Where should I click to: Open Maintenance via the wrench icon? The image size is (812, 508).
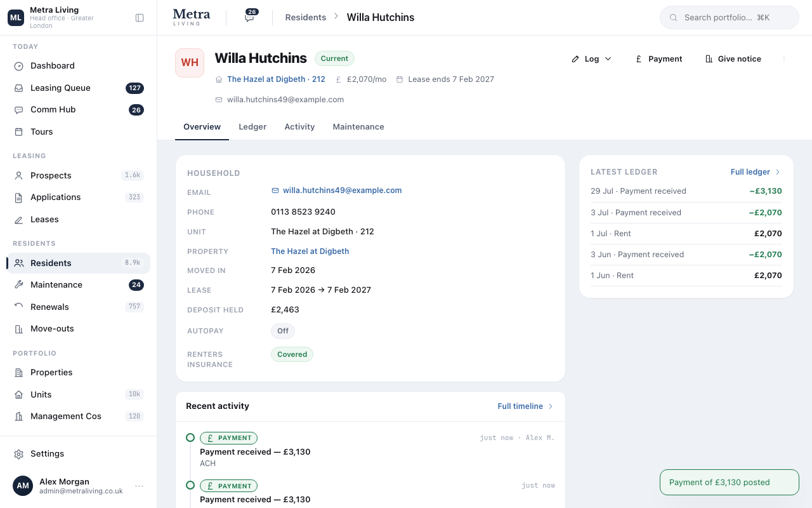(x=19, y=285)
